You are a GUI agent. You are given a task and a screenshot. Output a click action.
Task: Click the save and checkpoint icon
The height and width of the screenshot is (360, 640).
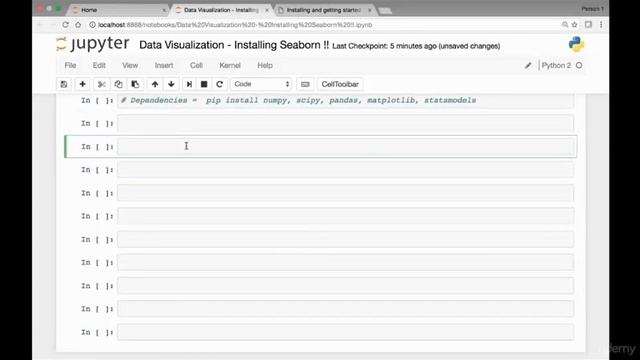pyautogui.click(x=64, y=84)
